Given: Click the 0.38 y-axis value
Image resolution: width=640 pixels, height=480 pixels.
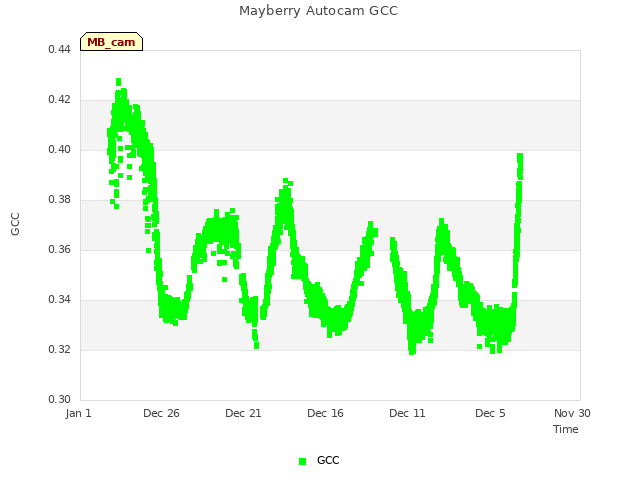Looking at the screenshot, I should click(60, 200).
